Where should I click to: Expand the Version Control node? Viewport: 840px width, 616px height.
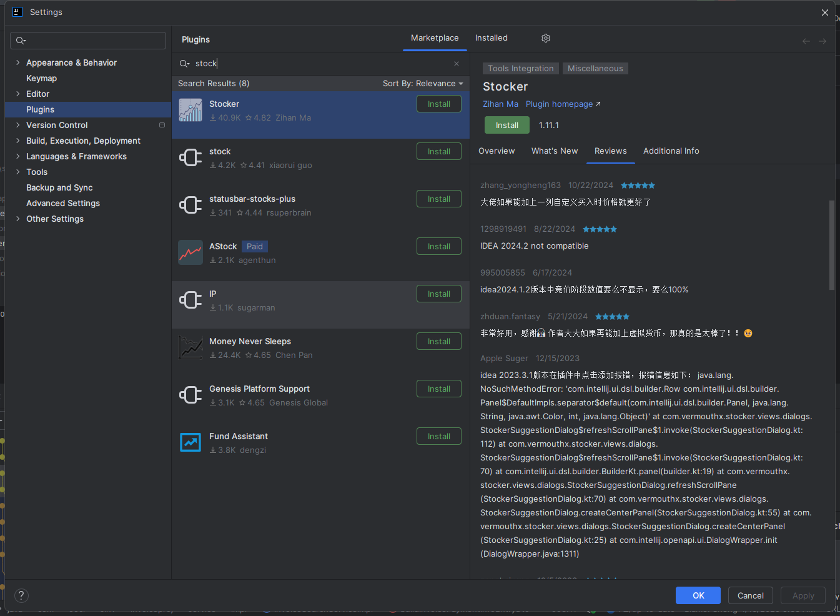click(x=17, y=125)
